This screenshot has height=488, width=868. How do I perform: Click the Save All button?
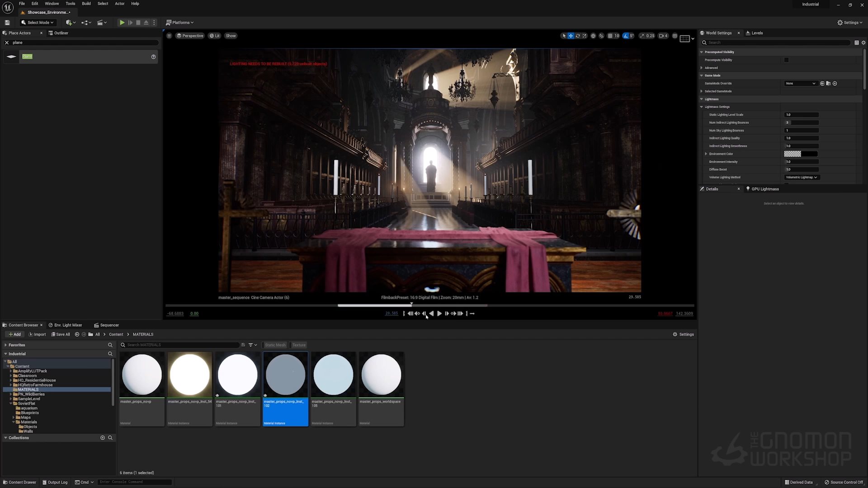[61, 334]
